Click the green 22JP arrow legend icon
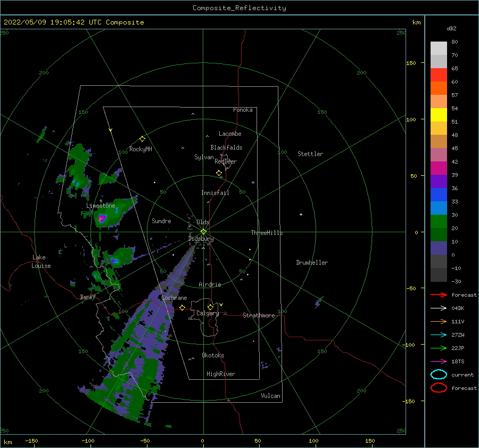 click(439, 348)
